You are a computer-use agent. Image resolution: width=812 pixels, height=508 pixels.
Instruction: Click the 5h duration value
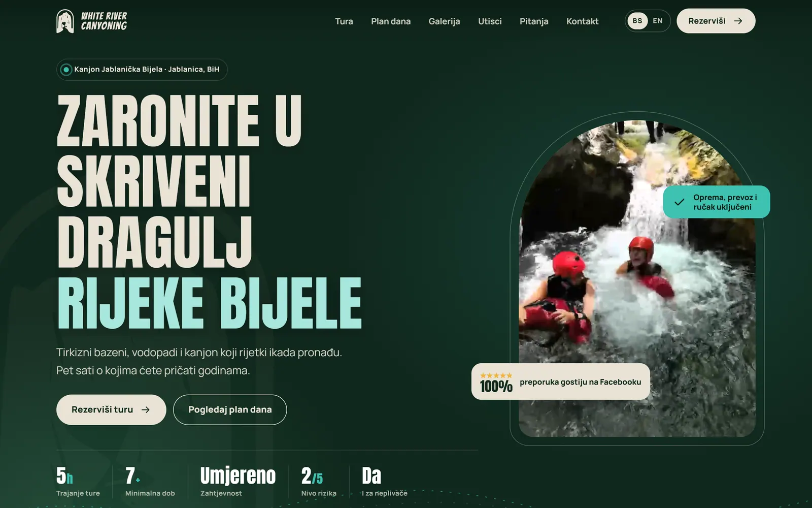pyautogui.click(x=64, y=476)
